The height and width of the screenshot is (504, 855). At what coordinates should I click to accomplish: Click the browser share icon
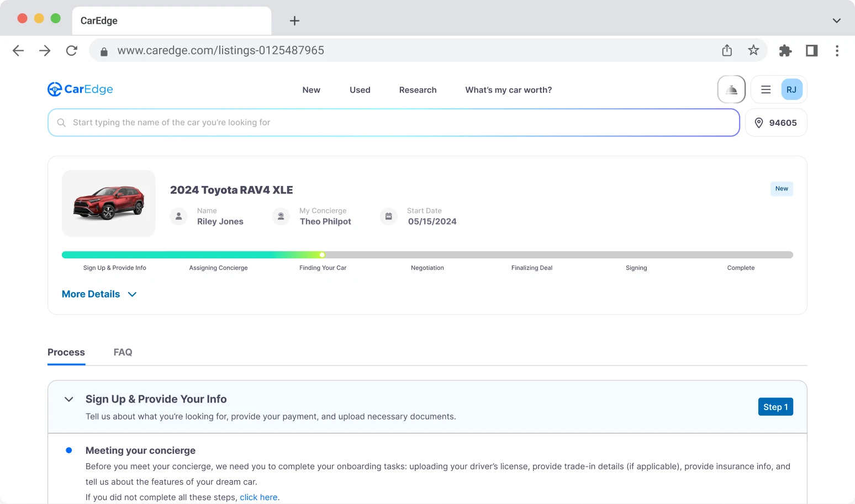click(x=727, y=51)
